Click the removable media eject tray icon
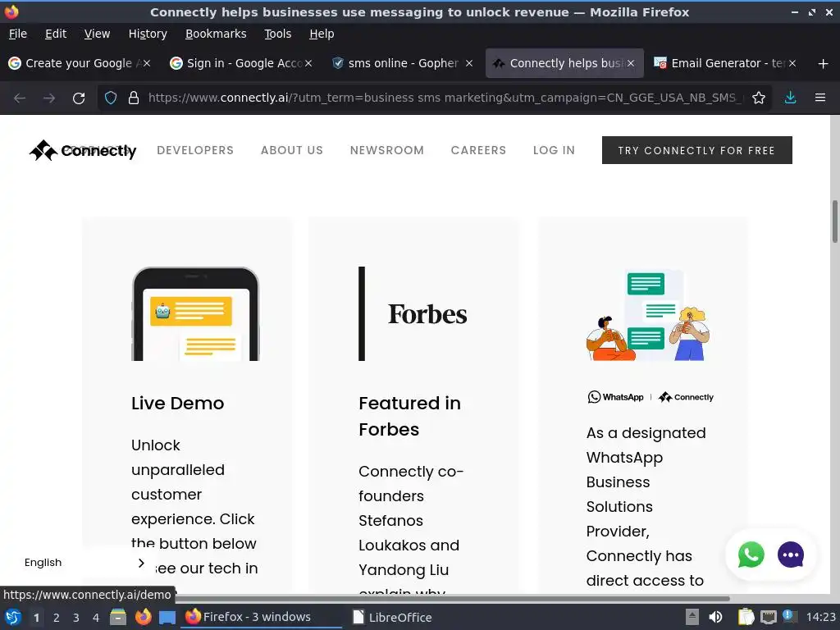 click(692, 617)
